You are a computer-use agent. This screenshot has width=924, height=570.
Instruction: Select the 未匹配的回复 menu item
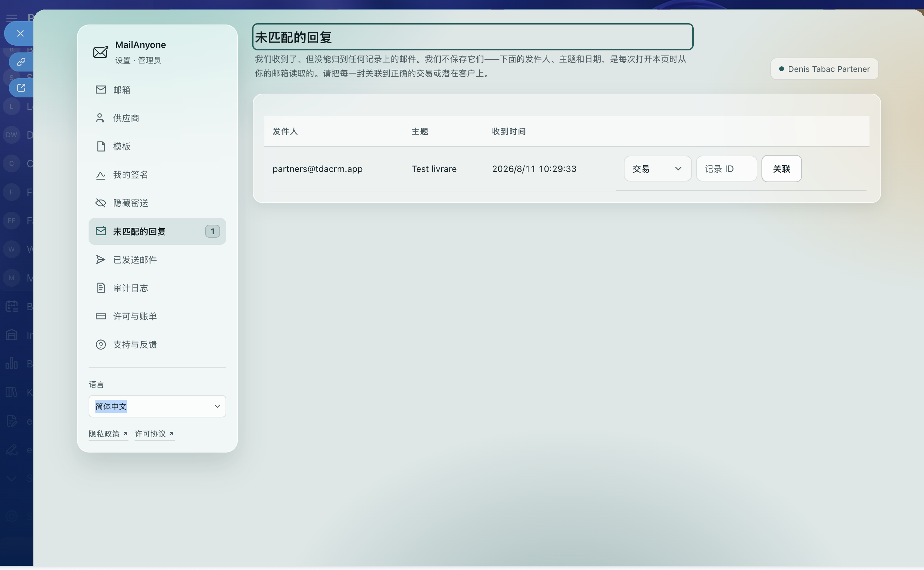coord(157,232)
